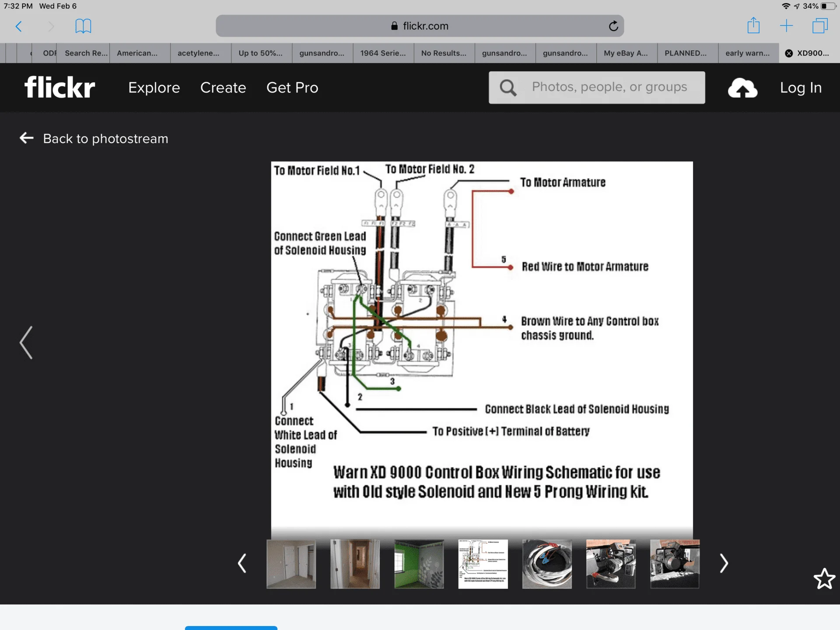The width and height of the screenshot is (840, 630).
Task: Click the Flickr upload cloud icon
Action: click(742, 87)
